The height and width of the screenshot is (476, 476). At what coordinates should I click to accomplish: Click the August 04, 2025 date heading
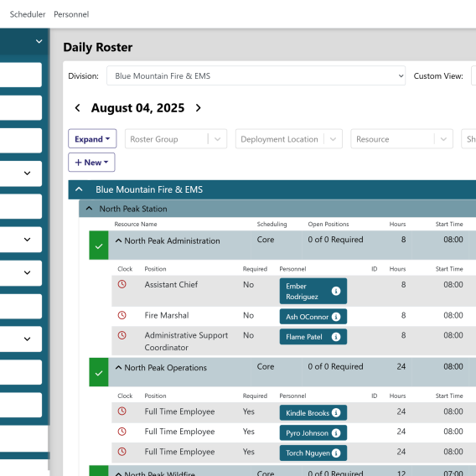tap(137, 108)
